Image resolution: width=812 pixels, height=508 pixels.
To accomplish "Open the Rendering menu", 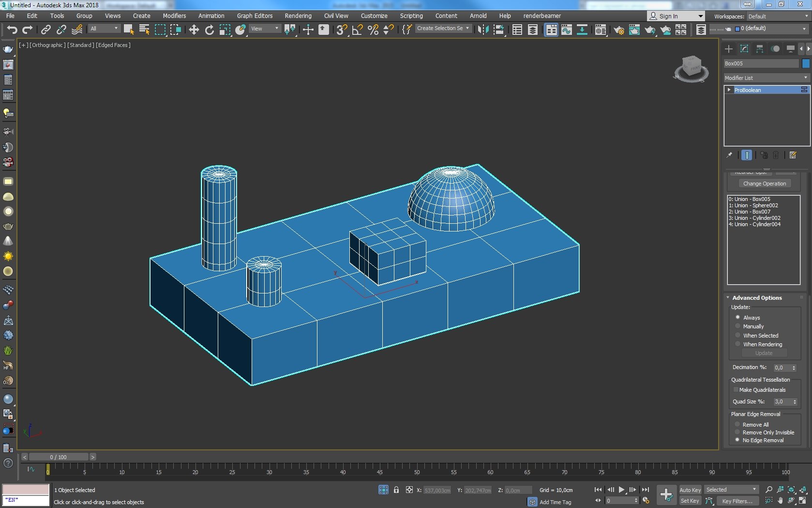I will tap(298, 15).
